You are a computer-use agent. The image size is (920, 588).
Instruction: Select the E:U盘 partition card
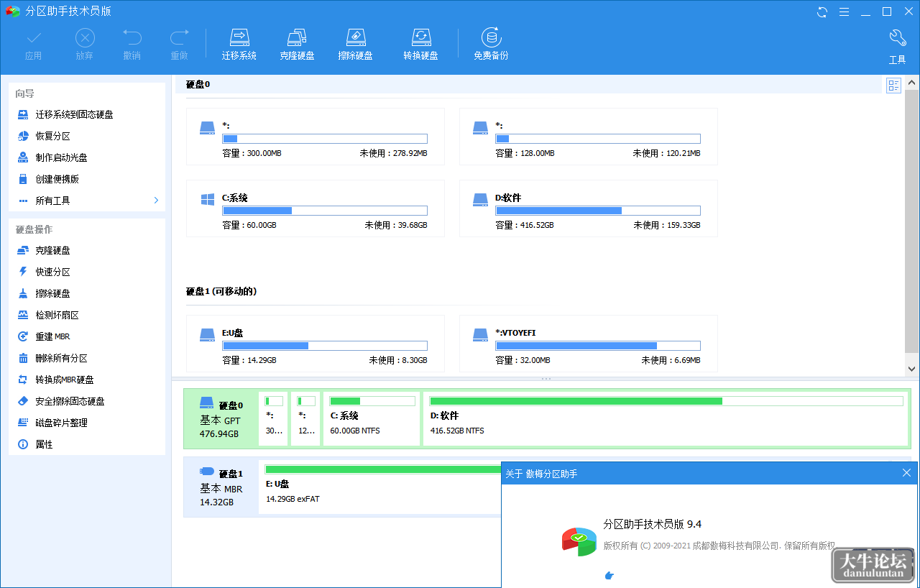pyautogui.click(x=315, y=344)
